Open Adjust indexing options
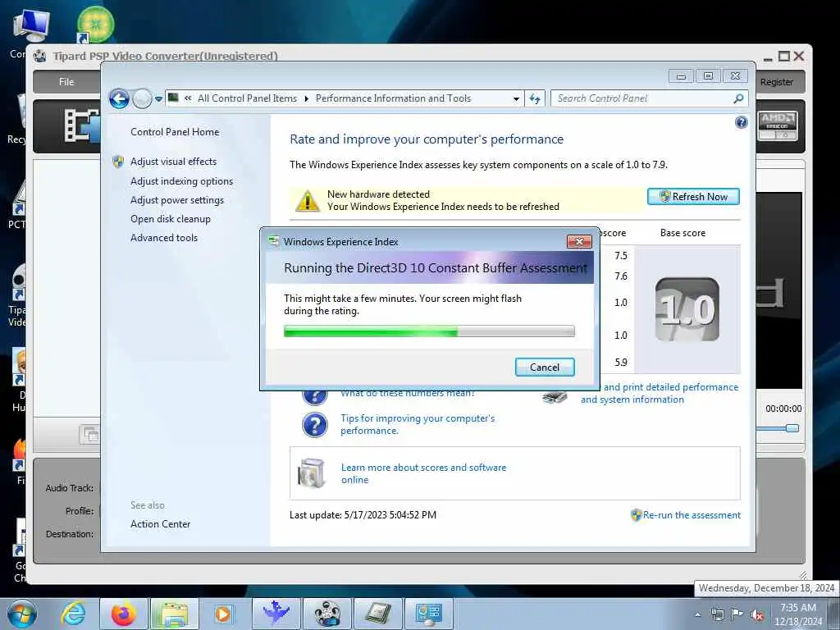This screenshot has height=630, width=840. (x=181, y=181)
